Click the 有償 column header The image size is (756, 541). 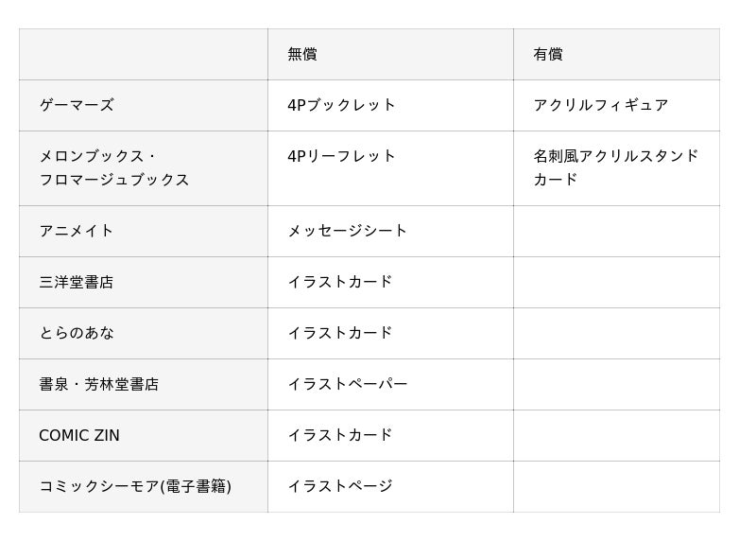[x=548, y=54]
